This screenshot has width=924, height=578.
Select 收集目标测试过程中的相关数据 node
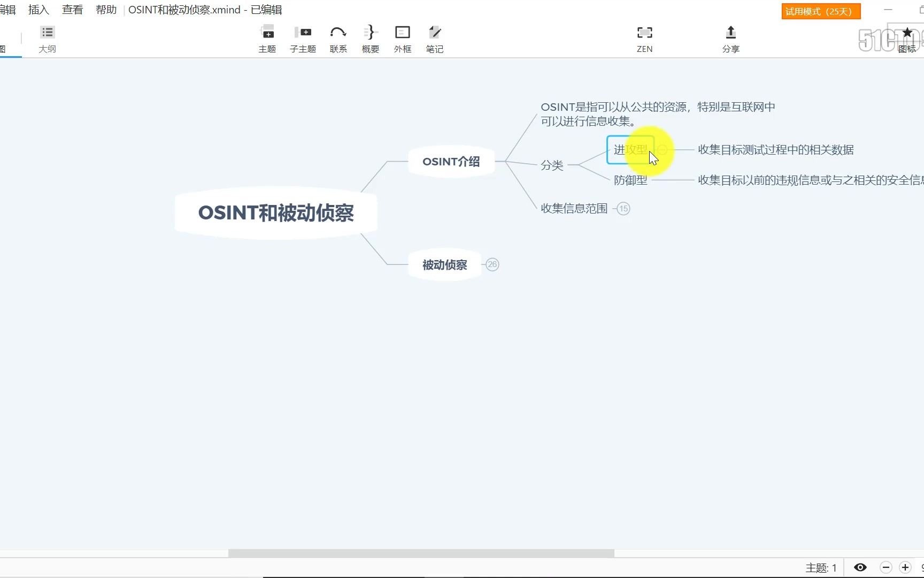775,150
